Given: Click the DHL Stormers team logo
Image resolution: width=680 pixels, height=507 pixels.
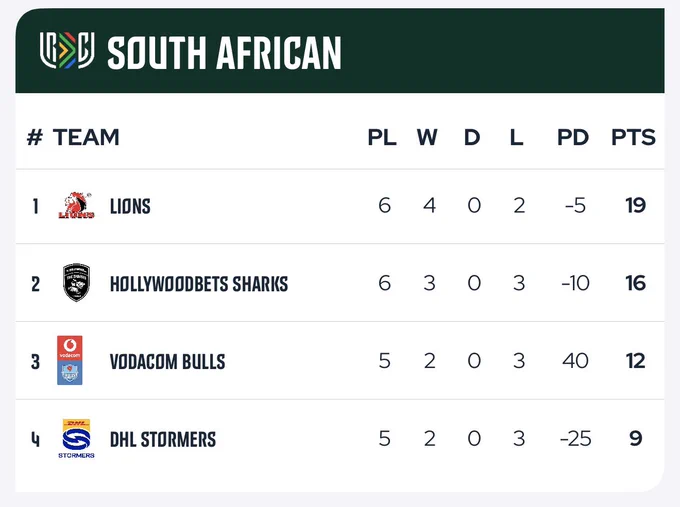Looking at the screenshot, I should pyautogui.click(x=76, y=438).
